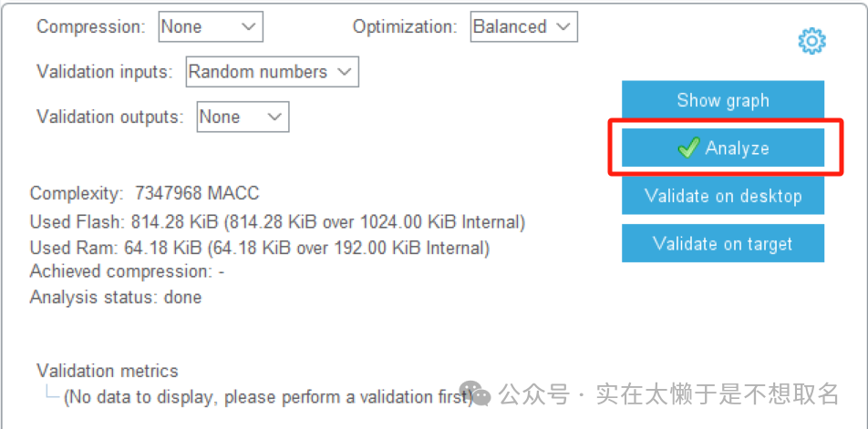Screen dimensions: 868x429
Task: Select the Validation metrics tree header
Action: [108, 371]
